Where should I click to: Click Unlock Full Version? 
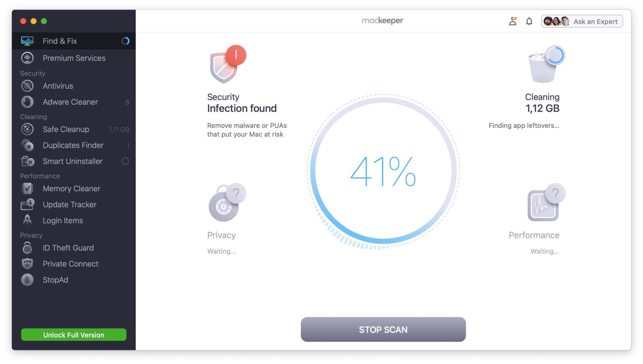coord(73,335)
